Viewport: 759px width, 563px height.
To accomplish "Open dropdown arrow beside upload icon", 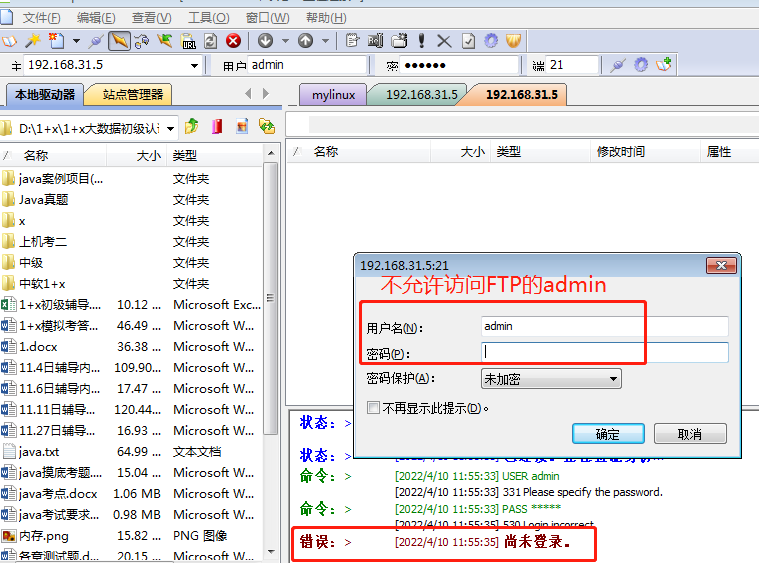I will click(x=325, y=41).
